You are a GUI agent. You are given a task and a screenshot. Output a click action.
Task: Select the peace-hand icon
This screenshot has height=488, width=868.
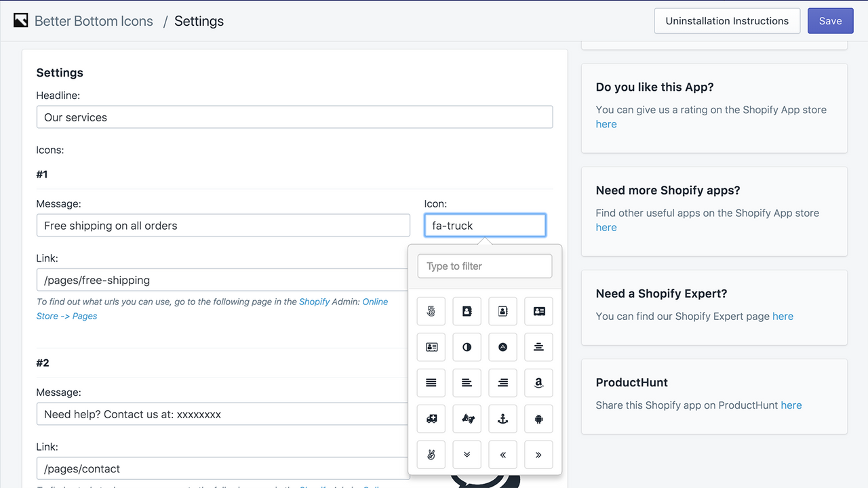point(431,455)
